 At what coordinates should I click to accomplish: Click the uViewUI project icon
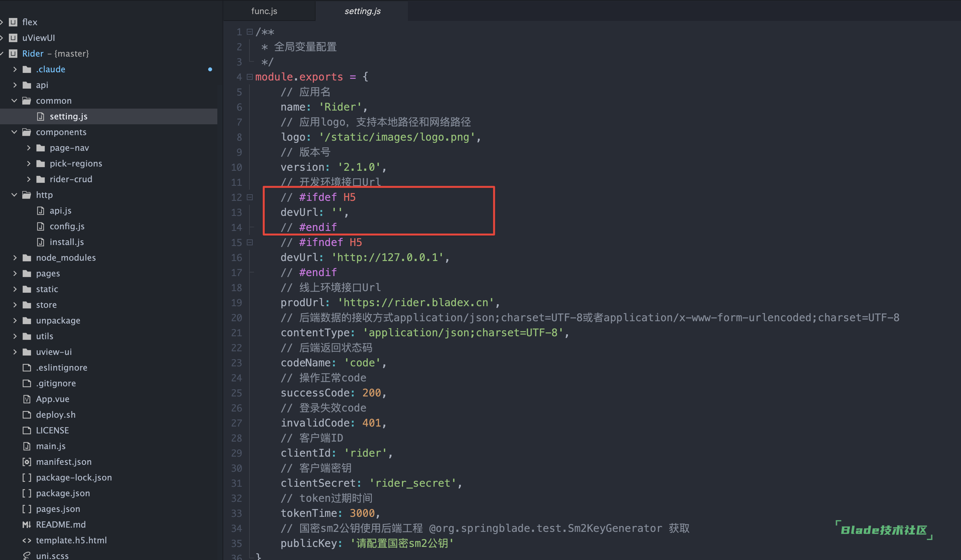(x=13, y=38)
